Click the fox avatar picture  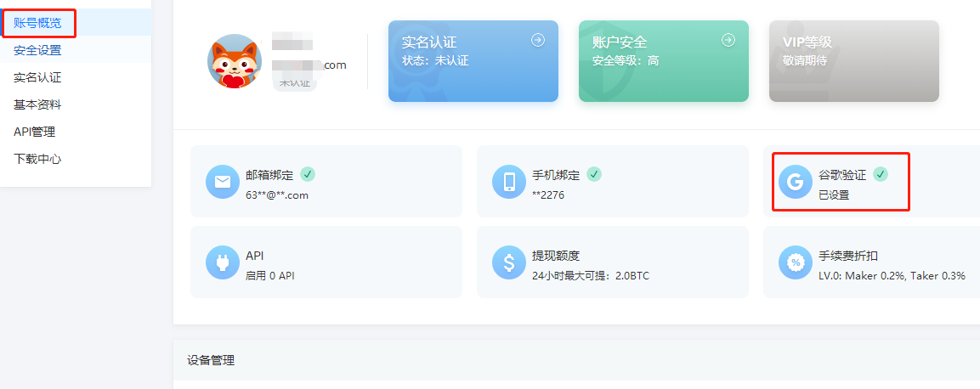235,61
